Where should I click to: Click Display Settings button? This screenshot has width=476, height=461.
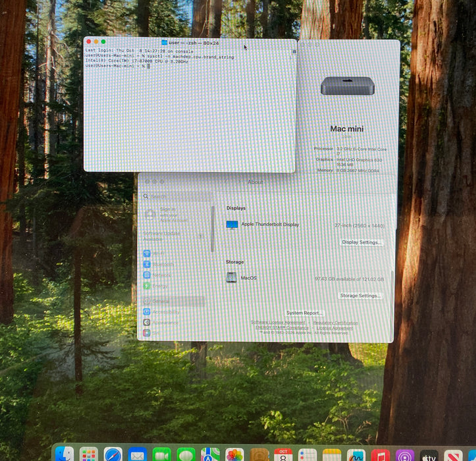(361, 242)
